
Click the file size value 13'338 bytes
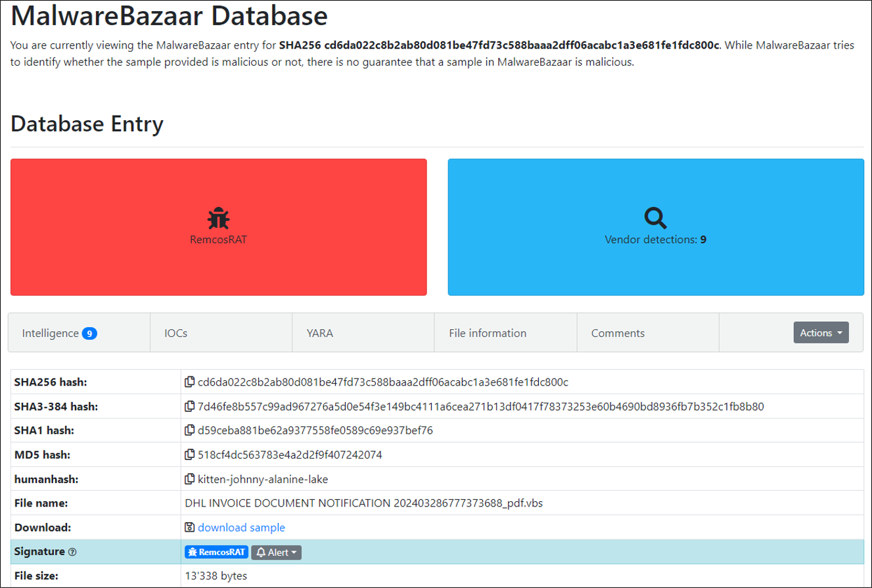pos(217,576)
